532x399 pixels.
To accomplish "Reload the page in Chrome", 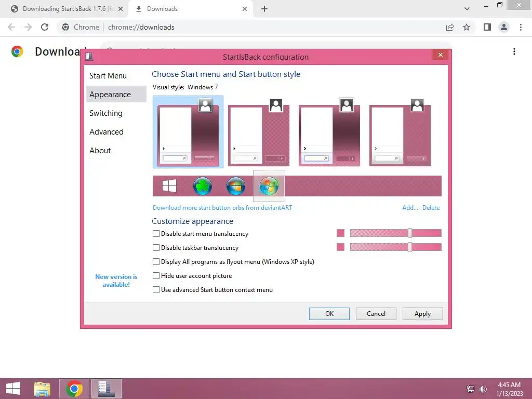I will click(45, 27).
